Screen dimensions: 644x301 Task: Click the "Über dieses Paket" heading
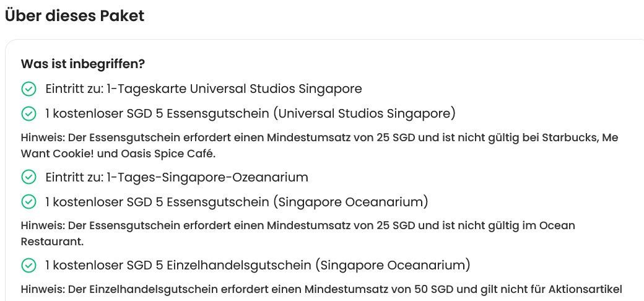point(74,16)
